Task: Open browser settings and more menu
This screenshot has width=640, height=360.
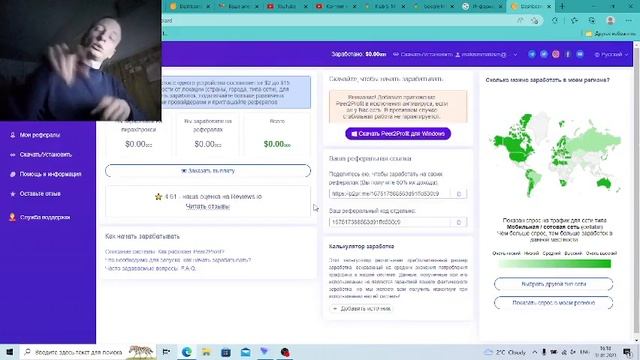Action: (628, 20)
